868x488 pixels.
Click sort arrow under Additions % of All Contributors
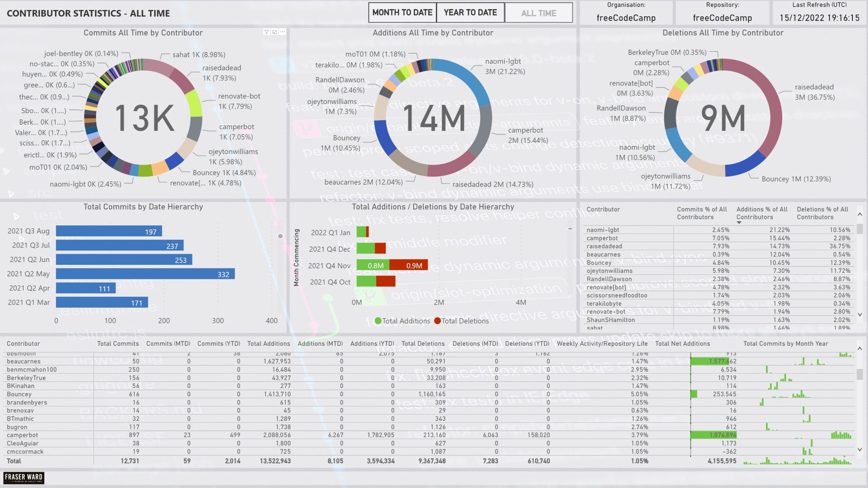(x=739, y=223)
